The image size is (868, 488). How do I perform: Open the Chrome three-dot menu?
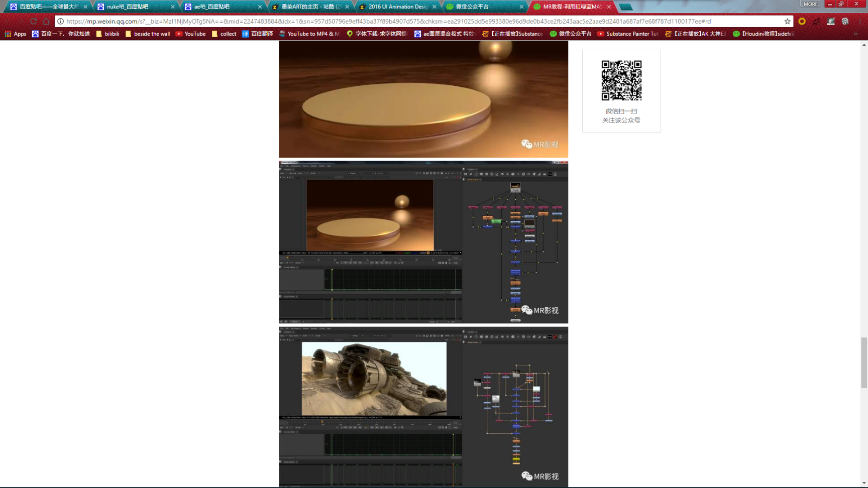(860, 21)
